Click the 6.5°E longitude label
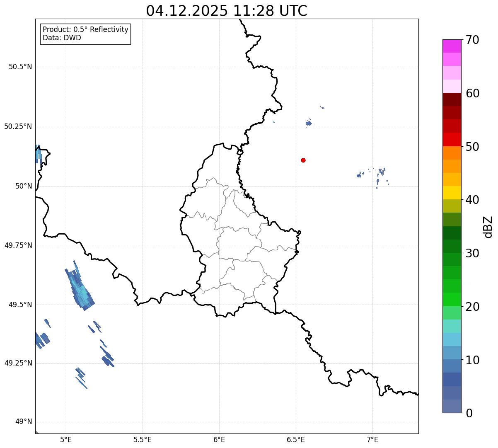 tap(296, 440)
